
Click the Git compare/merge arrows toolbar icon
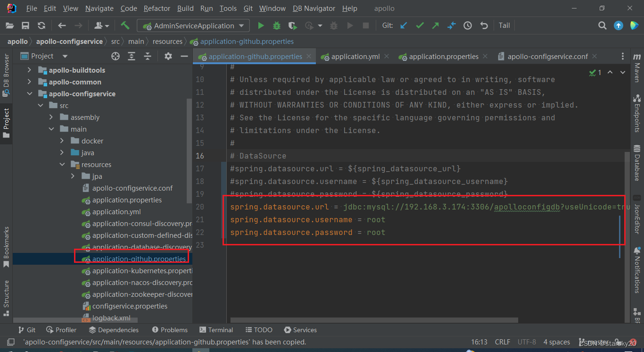tap(452, 25)
